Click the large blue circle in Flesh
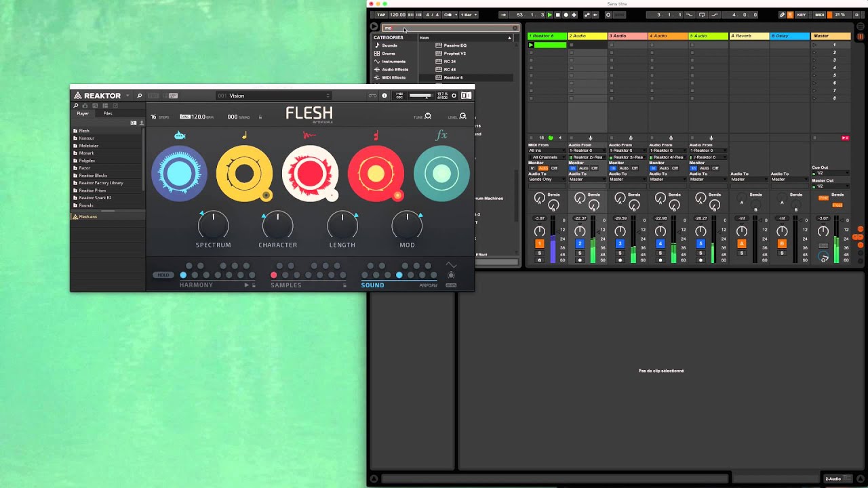The height and width of the screenshot is (488, 868). point(179,174)
